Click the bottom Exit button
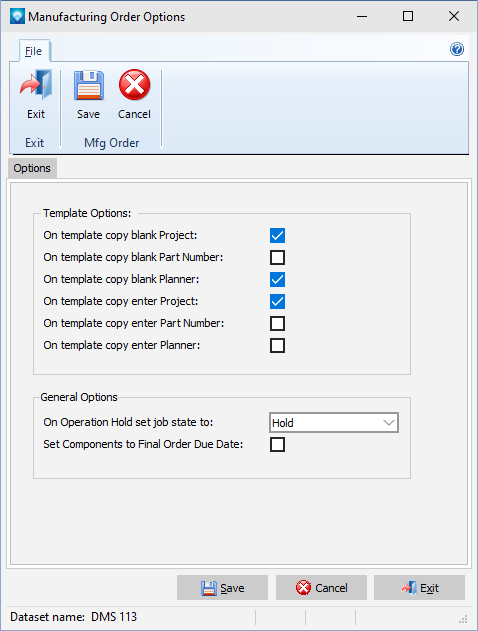The height and width of the screenshot is (631, 478). pos(419,588)
